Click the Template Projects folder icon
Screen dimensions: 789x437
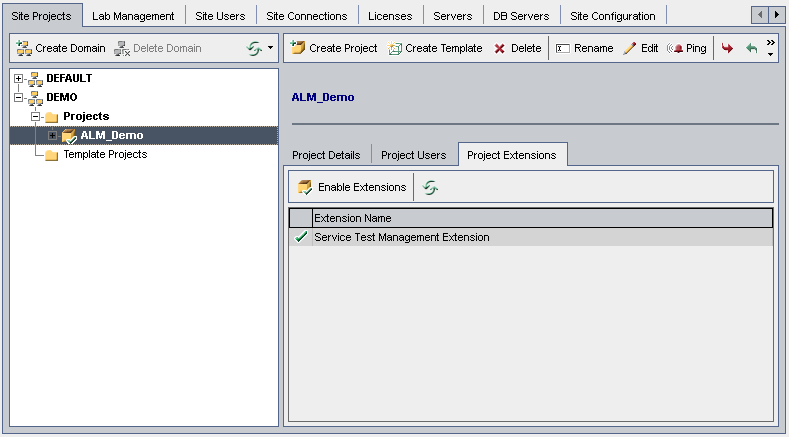click(x=52, y=155)
